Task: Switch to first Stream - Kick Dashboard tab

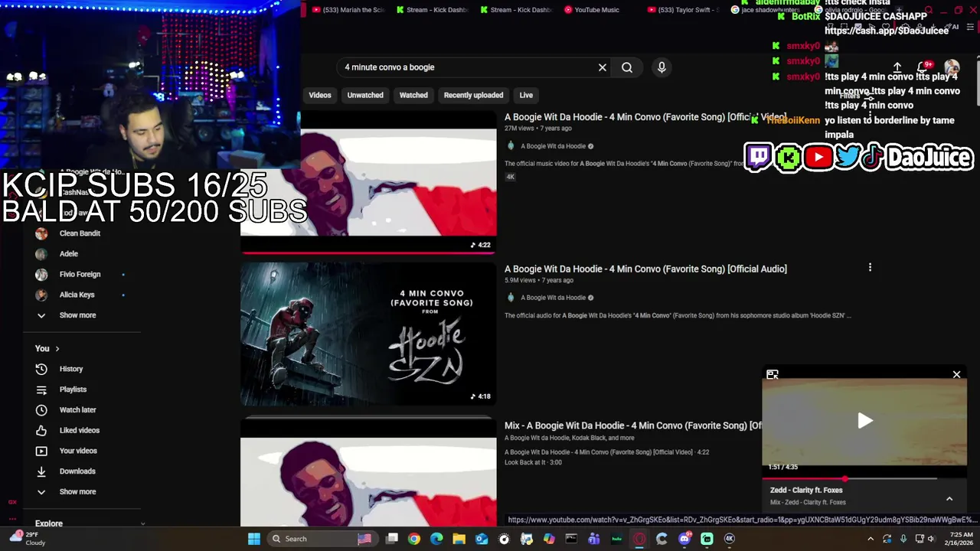Action: [x=433, y=10]
